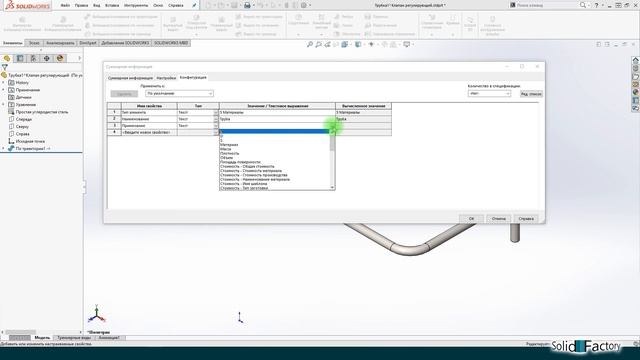This screenshot has width=640, height=360.
Task: Select Площадь поверхности in dropdown list
Action: 240,162
